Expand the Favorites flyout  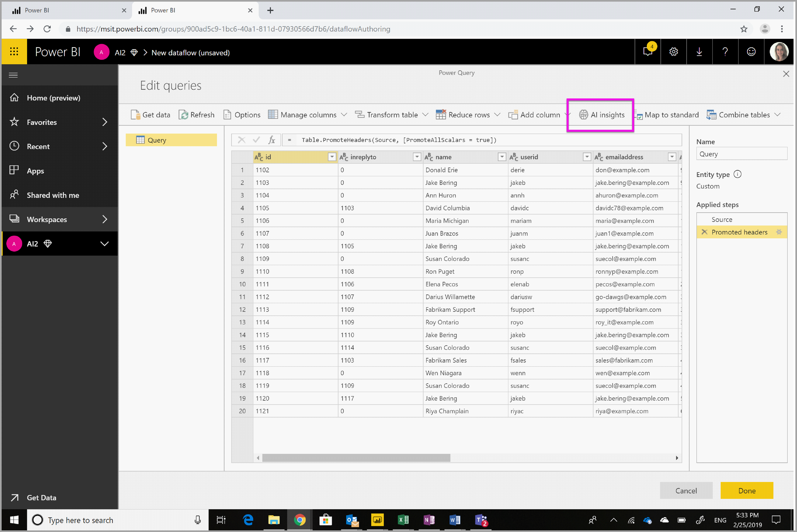pyautogui.click(x=105, y=122)
